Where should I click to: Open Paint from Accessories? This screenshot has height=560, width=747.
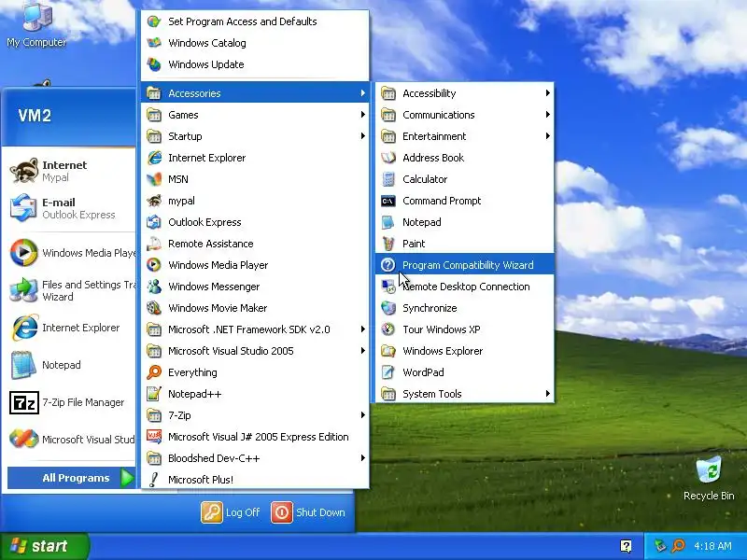point(464,244)
